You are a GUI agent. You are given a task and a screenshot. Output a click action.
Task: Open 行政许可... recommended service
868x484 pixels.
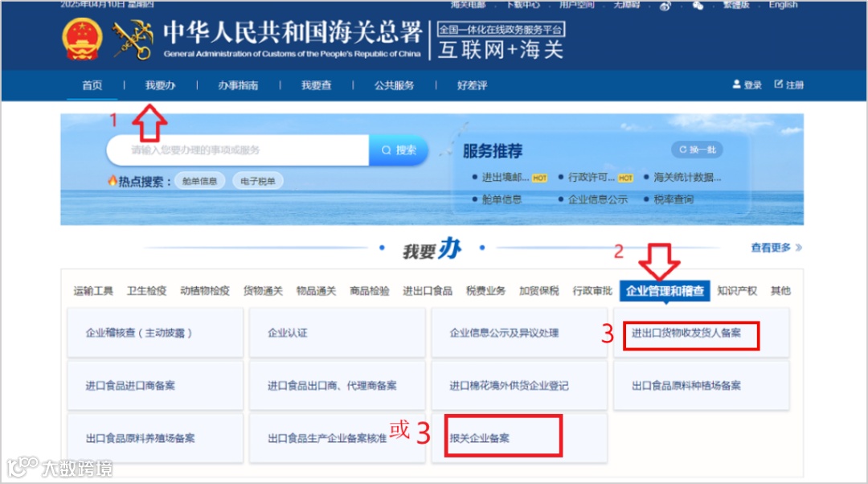pyautogui.click(x=592, y=177)
